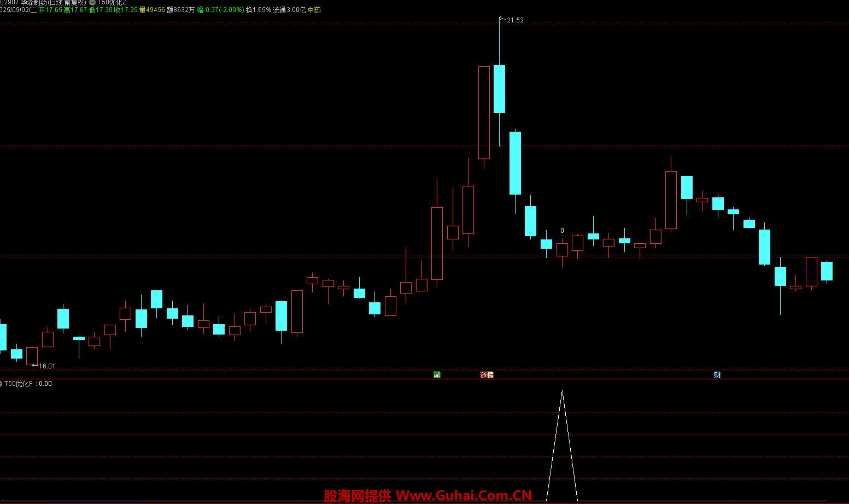The height and width of the screenshot is (504, 849).
Task: Click the change 幅-0.37(-2.09%) value
Action: pyautogui.click(x=220, y=10)
